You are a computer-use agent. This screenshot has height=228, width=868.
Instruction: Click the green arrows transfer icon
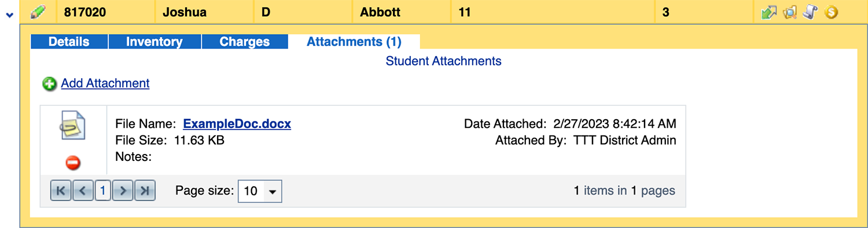coord(768,12)
